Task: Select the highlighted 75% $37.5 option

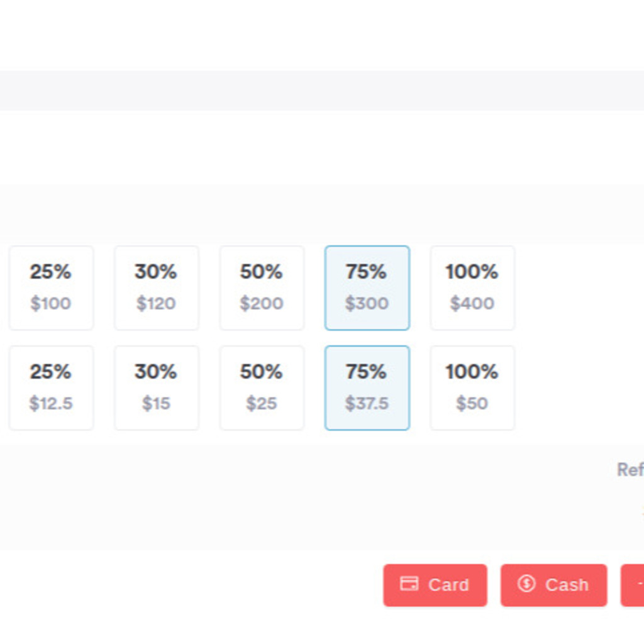Action: 367,388
